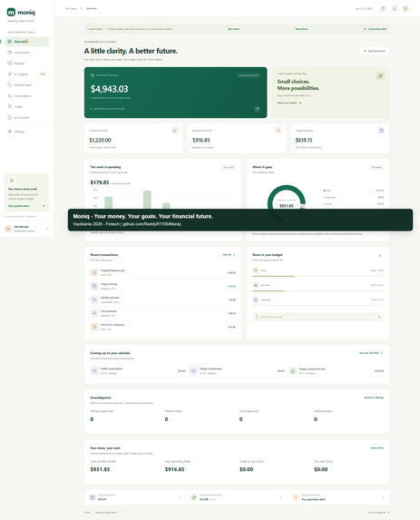Click the Circles people icon in sidebar
This screenshot has height=520, width=420.
click(10, 106)
